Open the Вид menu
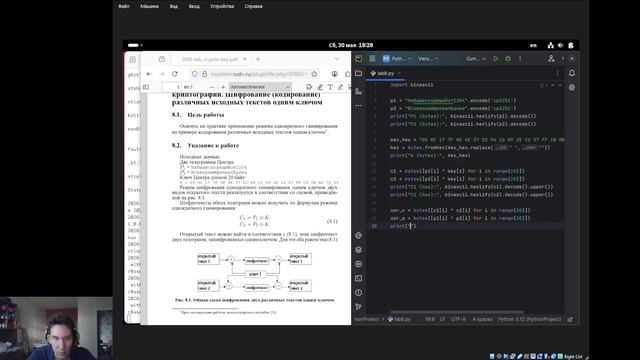640x360 pixels. 174,6
